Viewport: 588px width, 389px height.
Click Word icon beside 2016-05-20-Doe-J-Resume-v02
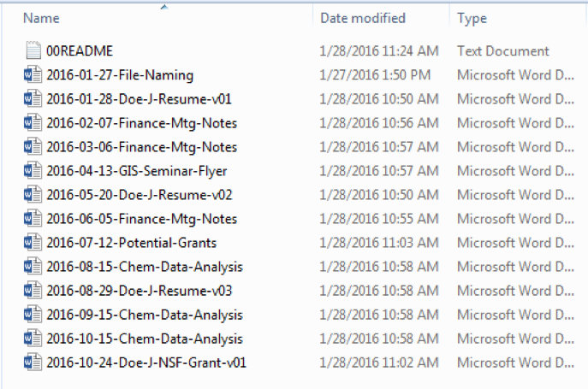33,195
